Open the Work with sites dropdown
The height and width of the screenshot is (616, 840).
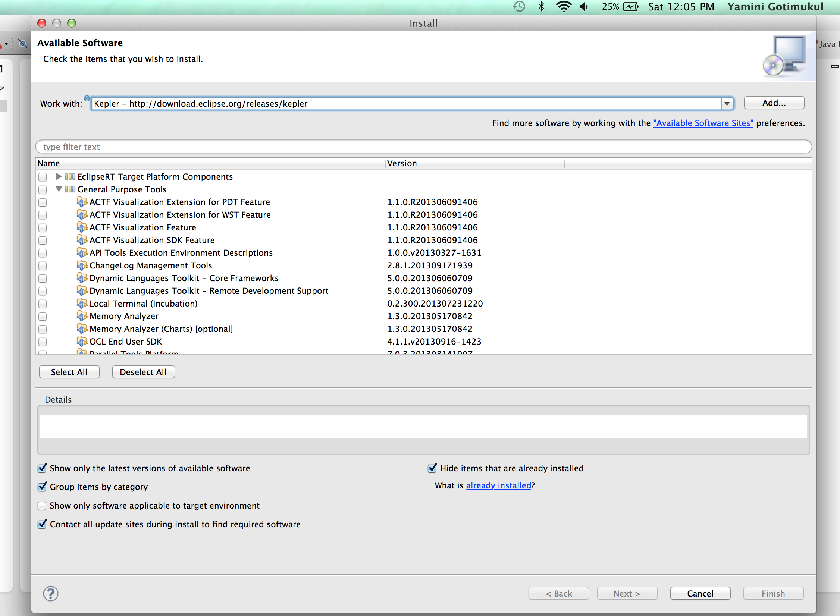pyautogui.click(x=727, y=104)
